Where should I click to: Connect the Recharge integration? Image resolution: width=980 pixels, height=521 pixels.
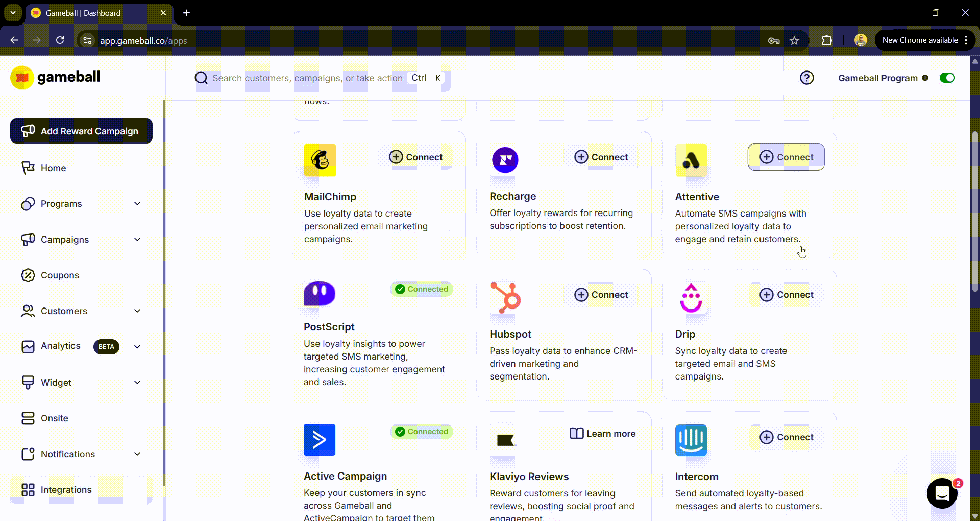601,157
